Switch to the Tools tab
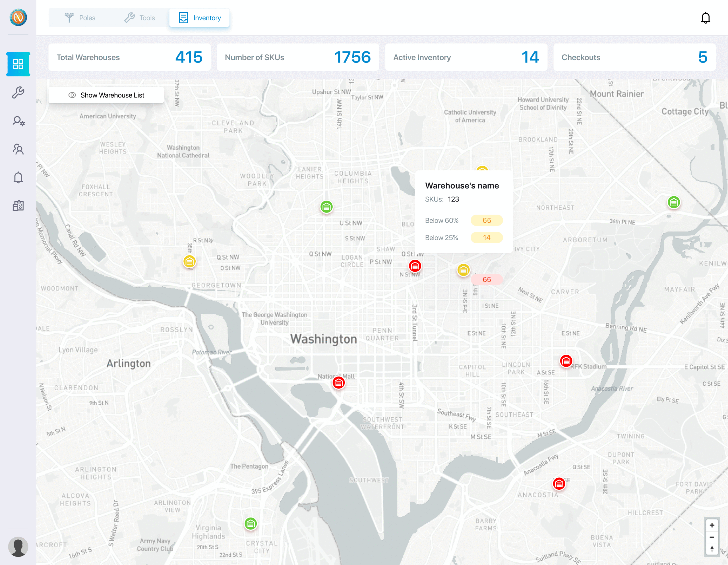This screenshot has height=565, width=728. tap(140, 18)
